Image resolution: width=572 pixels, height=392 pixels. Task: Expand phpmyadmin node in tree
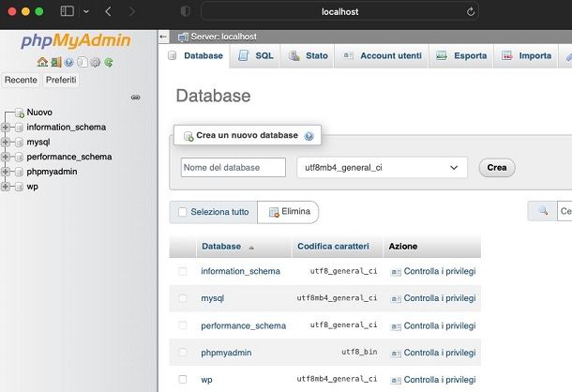tap(6, 172)
